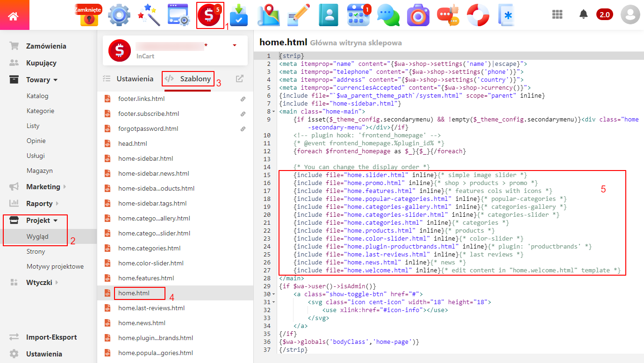
Task: Open home-sidebar.html template
Action: (146, 158)
